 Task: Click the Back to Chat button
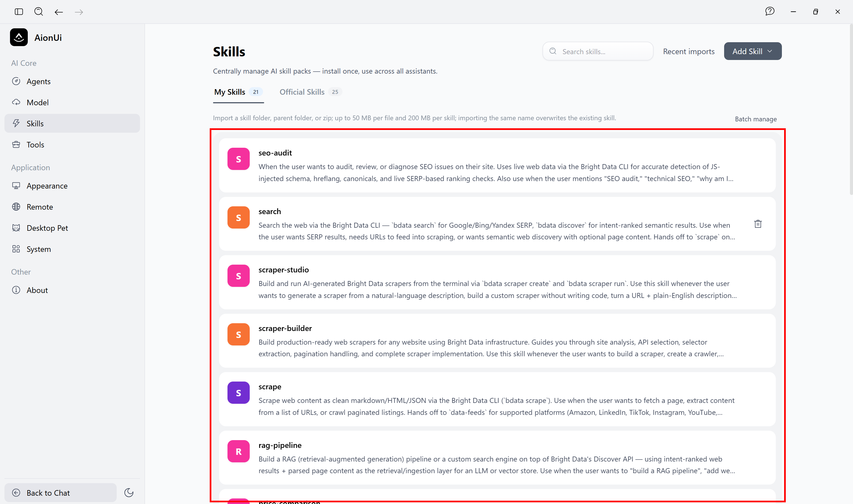tap(61, 493)
